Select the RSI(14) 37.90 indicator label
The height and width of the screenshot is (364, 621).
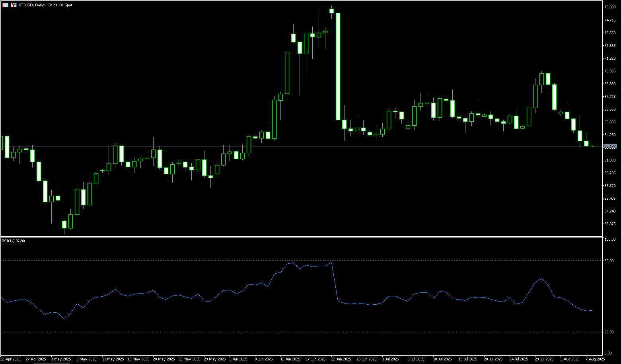point(14,241)
